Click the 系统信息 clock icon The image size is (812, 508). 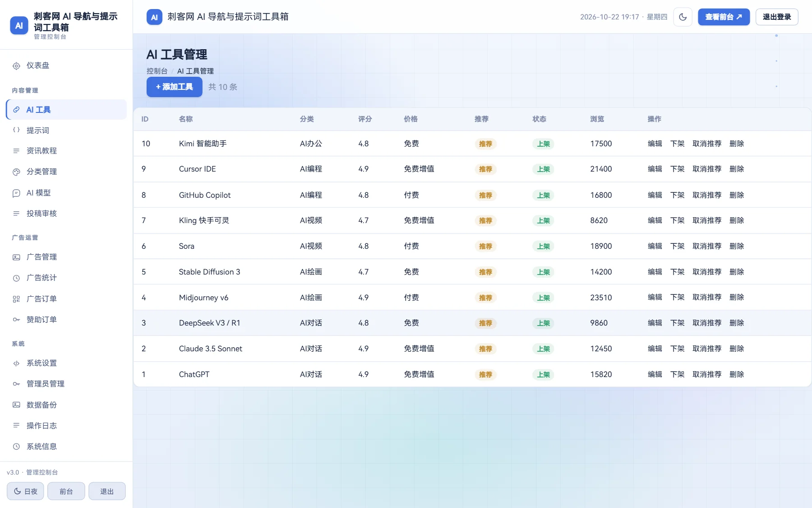click(16, 447)
